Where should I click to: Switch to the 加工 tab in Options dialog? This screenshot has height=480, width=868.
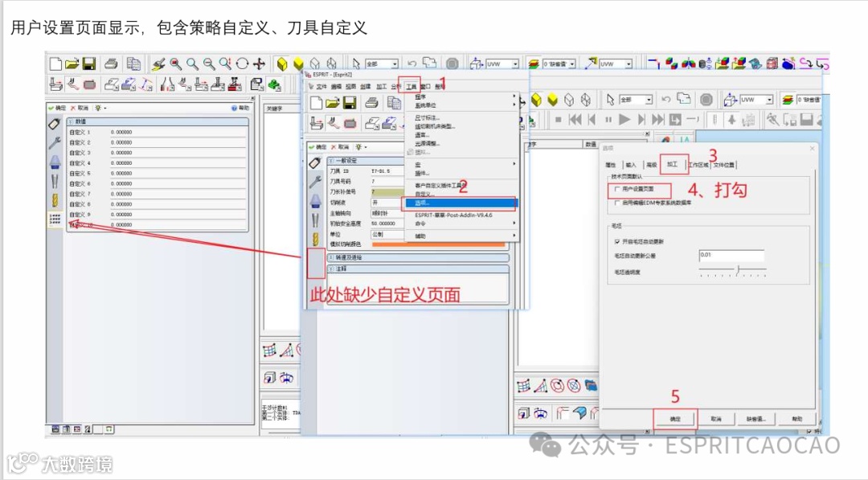pyautogui.click(x=672, y=165)
